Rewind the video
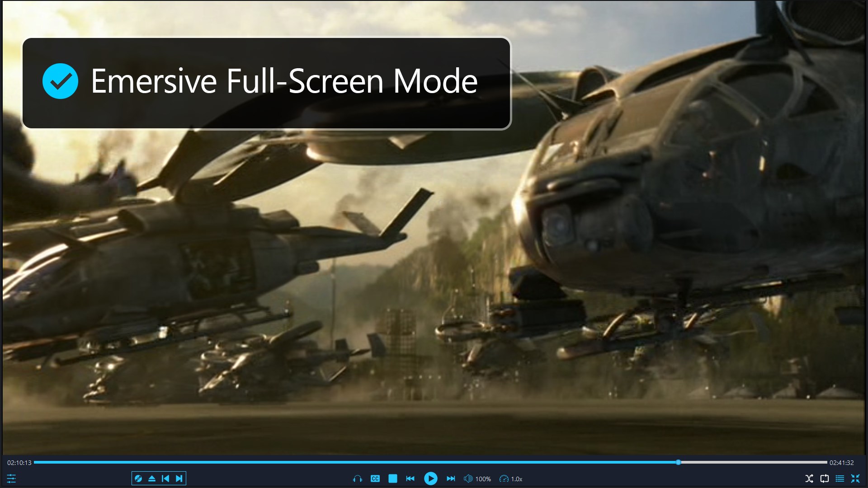 pos(410,479)
